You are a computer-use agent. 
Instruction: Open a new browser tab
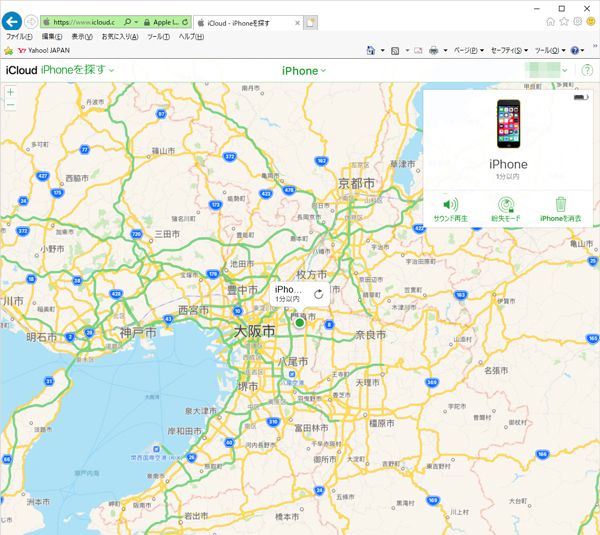tap(311, 23)
